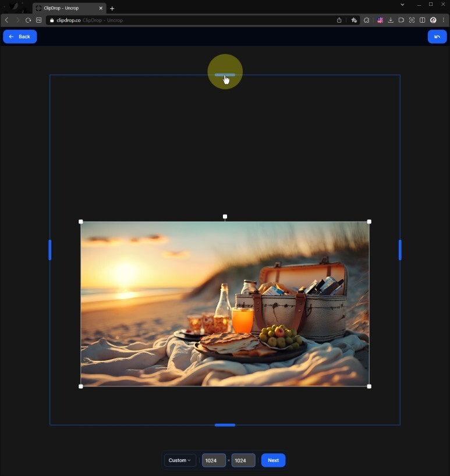Click the share icon in address bar

tap(339, 20)
